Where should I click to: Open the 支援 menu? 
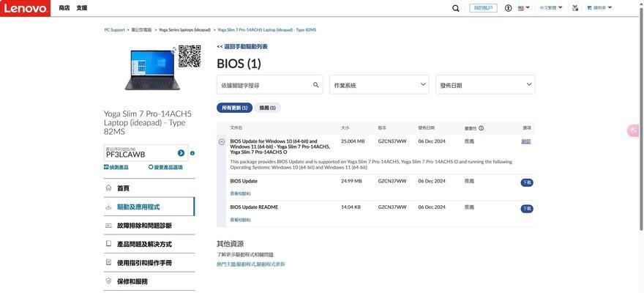pos(81,8)
